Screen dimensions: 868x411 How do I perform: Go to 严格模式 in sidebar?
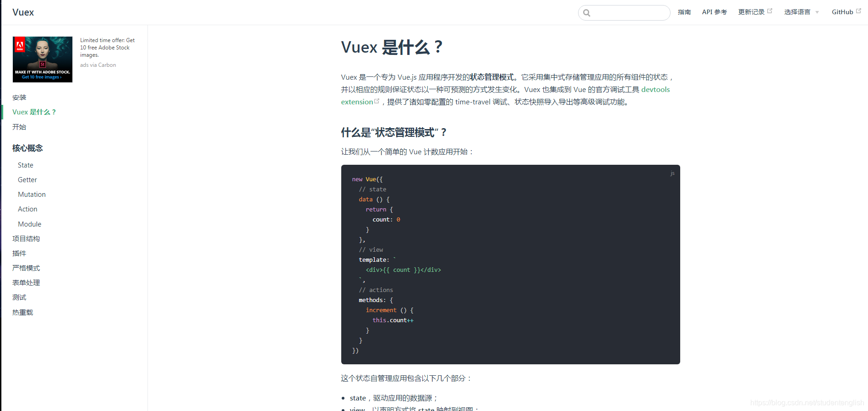26,268
